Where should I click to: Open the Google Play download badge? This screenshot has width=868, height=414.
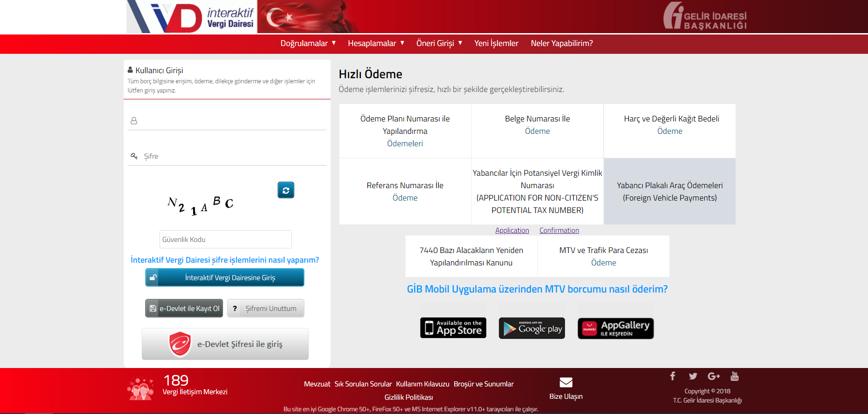532,328
